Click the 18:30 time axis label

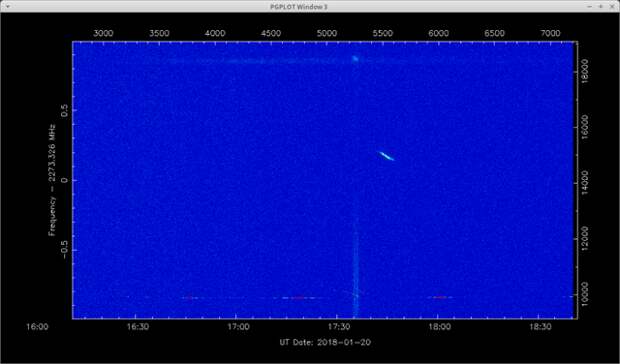pos(540,327)
